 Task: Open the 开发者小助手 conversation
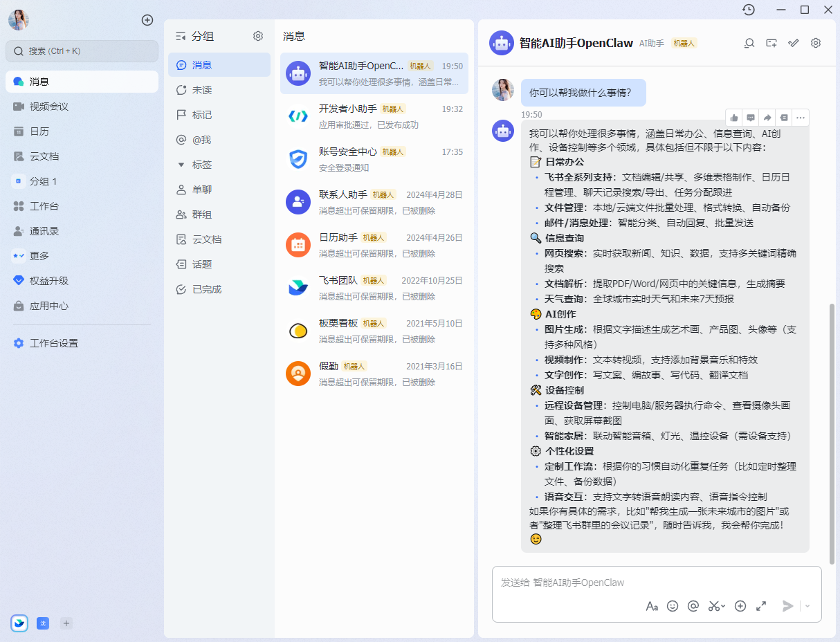(374, 116)
